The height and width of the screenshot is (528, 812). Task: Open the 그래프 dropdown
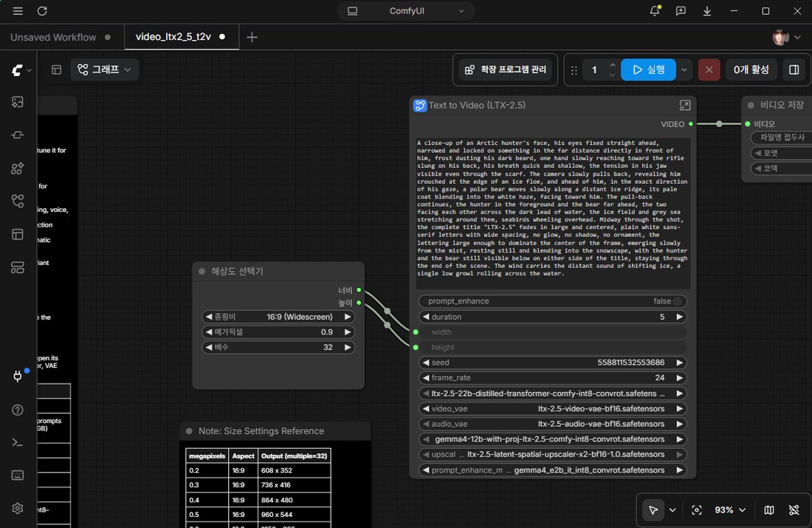104,69
